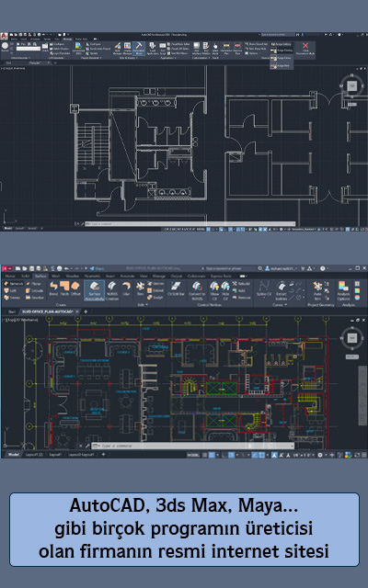Click the Offset surface icon
The width and height of the screenshot is (368, 588).
click(x=75, y=288)
